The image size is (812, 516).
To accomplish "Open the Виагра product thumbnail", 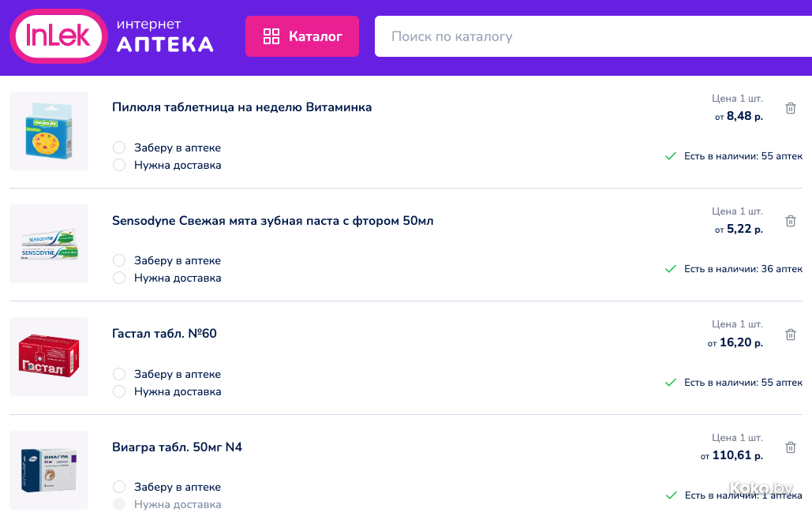I will (x=49, y=470).
